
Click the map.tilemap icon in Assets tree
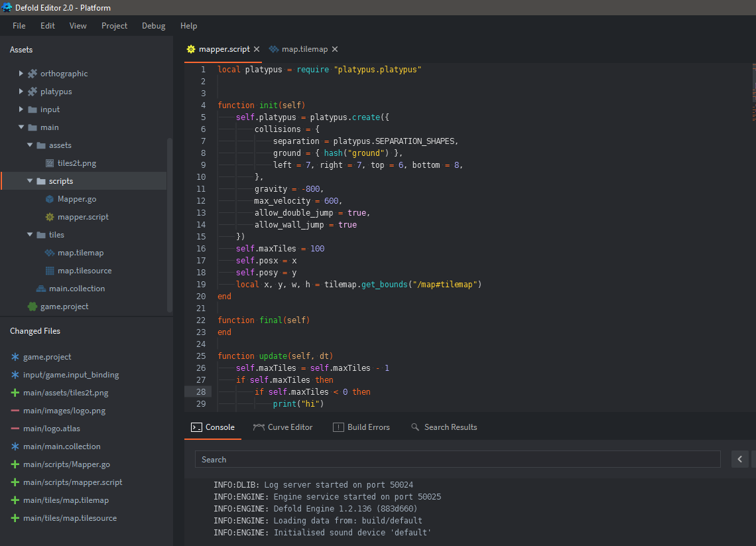[x=50, y=253]
